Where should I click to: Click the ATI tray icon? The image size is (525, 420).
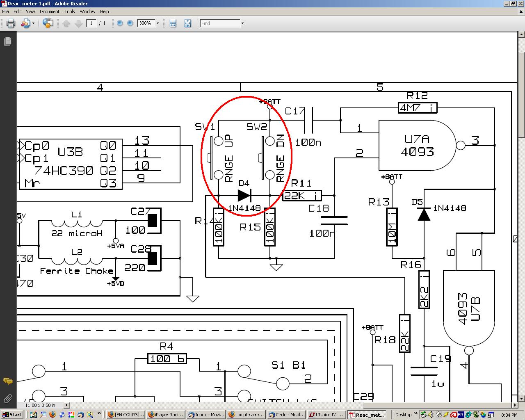click(454, 415)
